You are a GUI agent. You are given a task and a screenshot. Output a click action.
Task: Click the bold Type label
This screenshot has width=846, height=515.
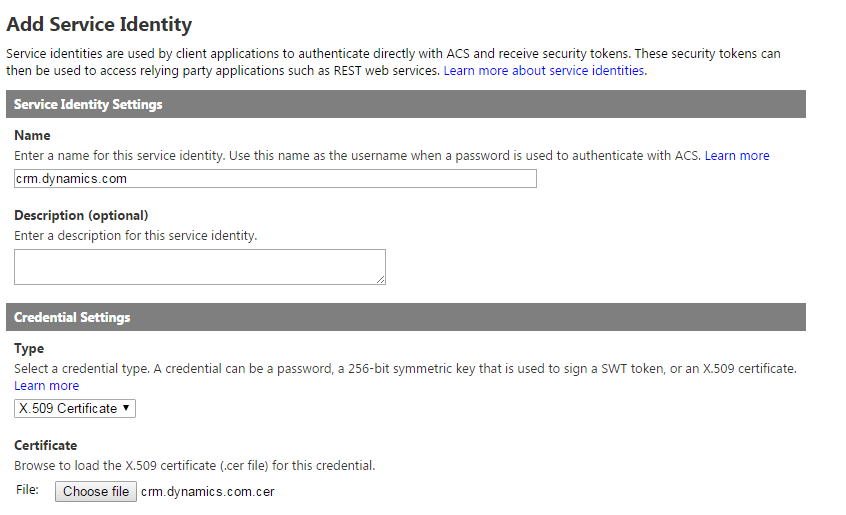(30, 348)
